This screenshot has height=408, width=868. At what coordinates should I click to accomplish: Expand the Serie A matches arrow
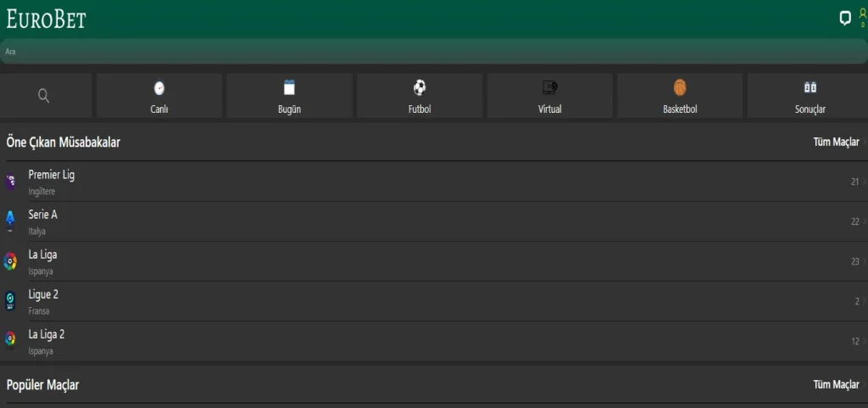pos(864,221)
